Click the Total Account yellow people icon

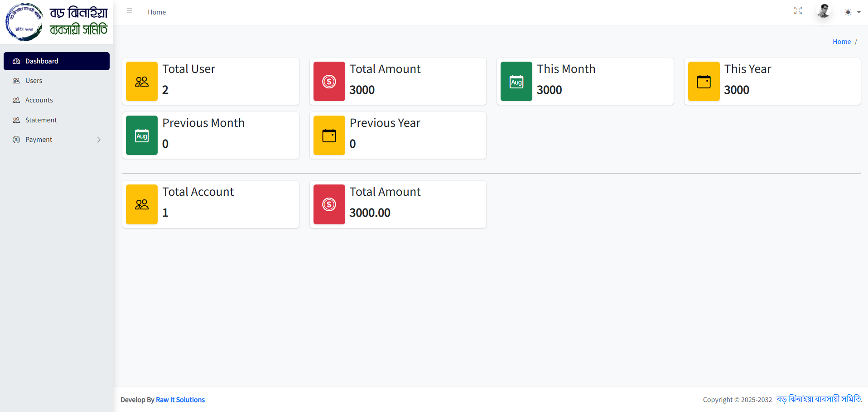142,204
